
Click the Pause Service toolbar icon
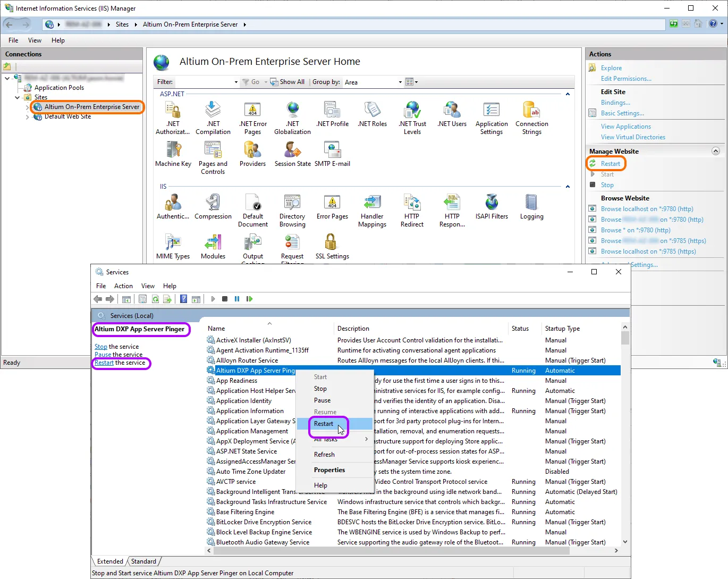coord(237,299)
